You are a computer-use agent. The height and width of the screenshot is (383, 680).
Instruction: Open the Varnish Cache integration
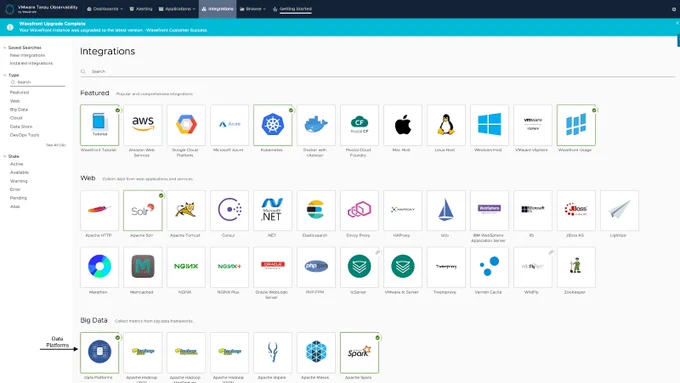(x=490, y=267)
